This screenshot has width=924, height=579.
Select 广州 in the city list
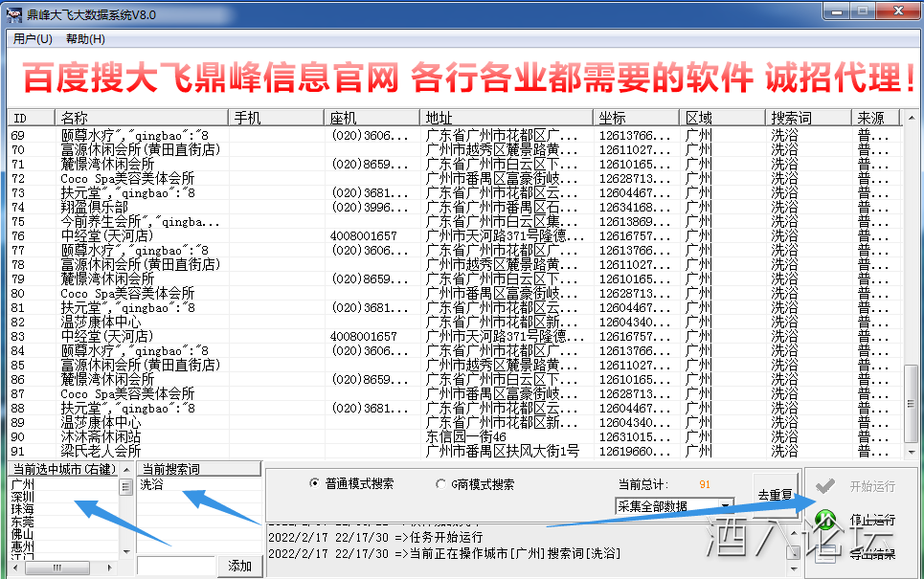pyautogui.click(x=22, y=484)
